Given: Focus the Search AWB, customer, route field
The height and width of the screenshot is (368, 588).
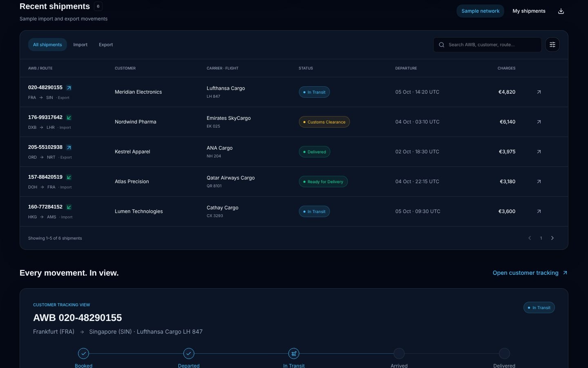Looking at the screenshot, I should click(488, 45).
